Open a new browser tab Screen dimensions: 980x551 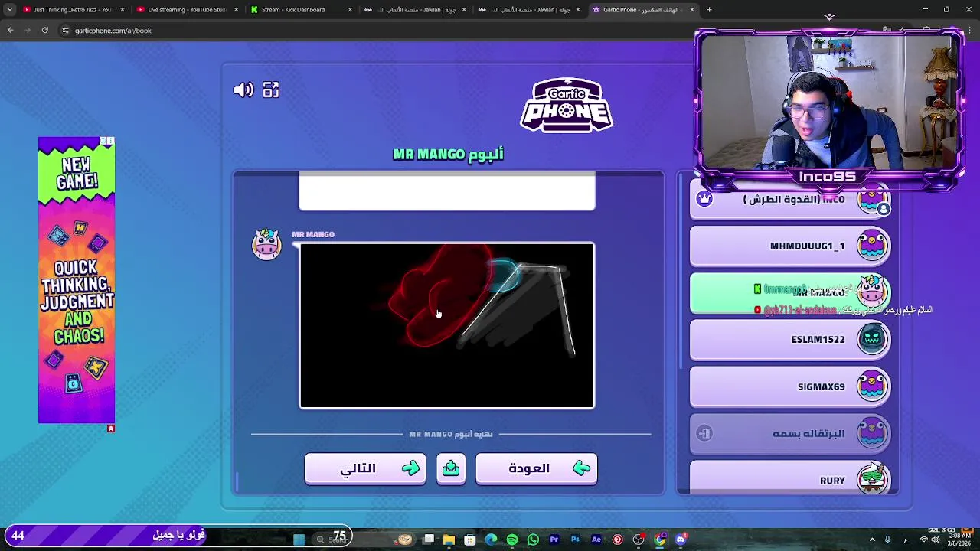point(709,10)
